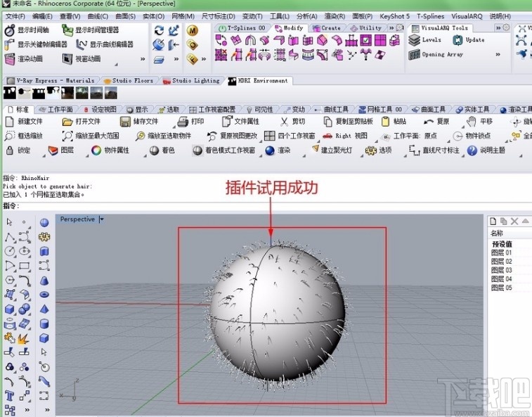Select first HDRI environment thumbnail

(10, 93)
